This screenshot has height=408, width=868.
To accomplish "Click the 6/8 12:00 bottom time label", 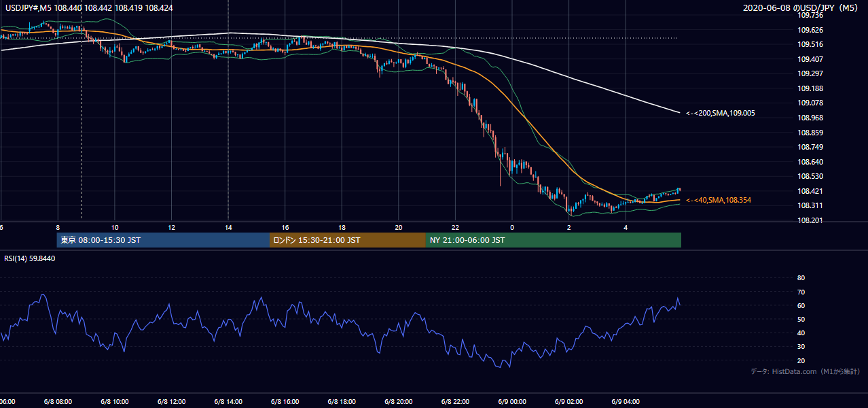I will pyautogui.click(x=171, y=401).
